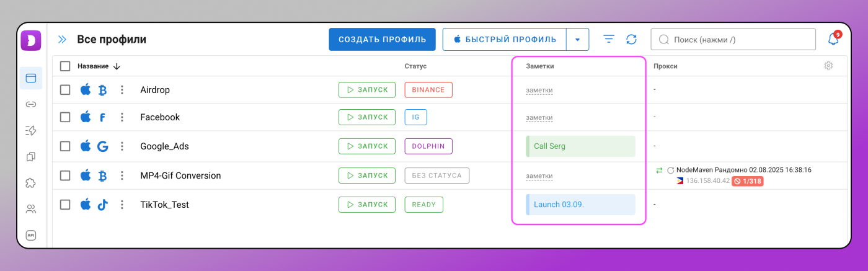Open the users icon in sidebar
This screenshot has height=271, width=868.
click(30, 208)
